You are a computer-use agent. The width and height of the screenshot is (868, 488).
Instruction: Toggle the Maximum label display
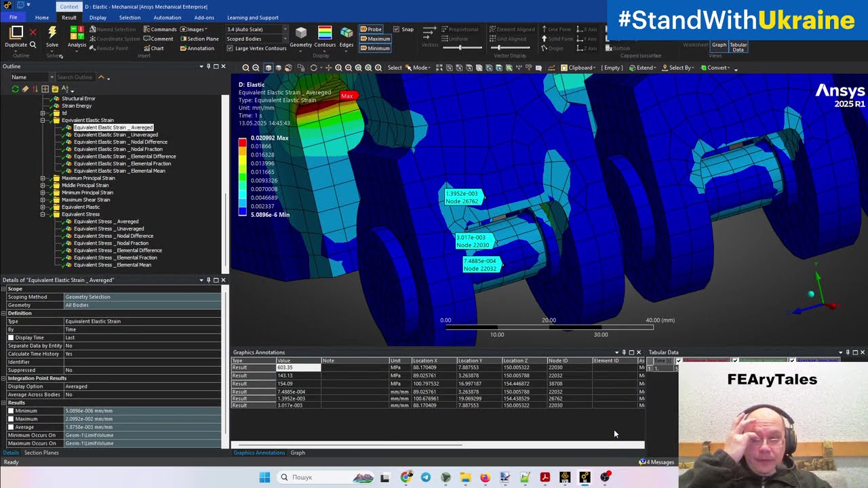[374, 39]
